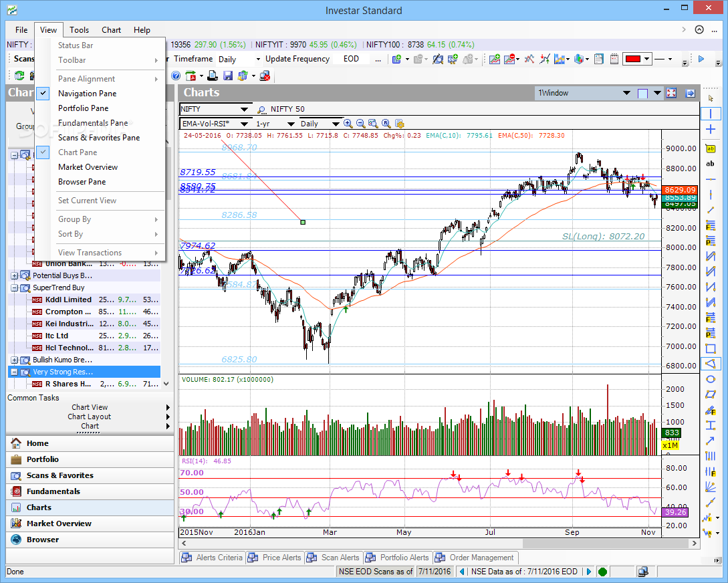
Task: Enable Scans & Favorites Pane in View menu
Action: (x=100, y=138)
